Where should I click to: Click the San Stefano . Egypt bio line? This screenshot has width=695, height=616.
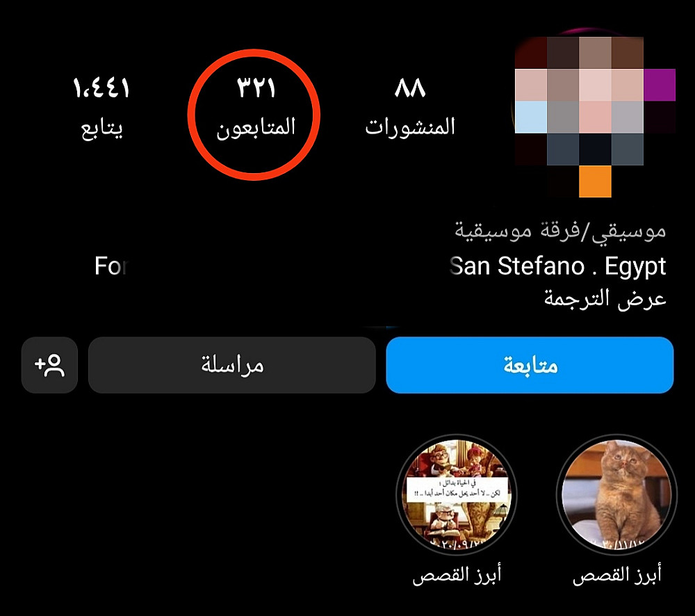pos(557,267)
